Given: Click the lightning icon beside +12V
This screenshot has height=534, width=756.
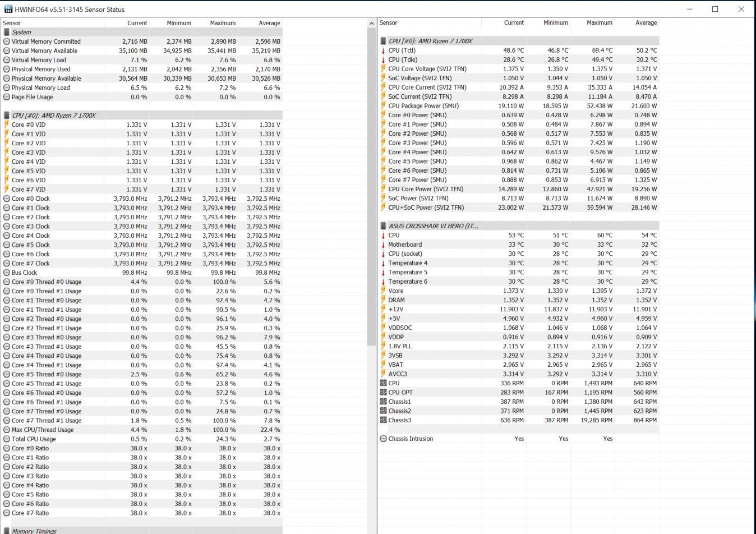Looking at the screenshot, I should [383, 309].
